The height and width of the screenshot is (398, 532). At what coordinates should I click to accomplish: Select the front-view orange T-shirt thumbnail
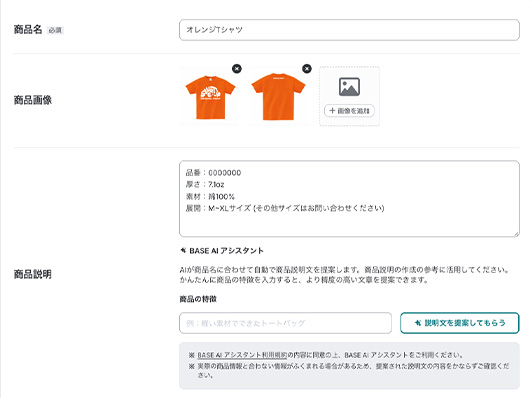pyautogui.click(x=210, y=97)
